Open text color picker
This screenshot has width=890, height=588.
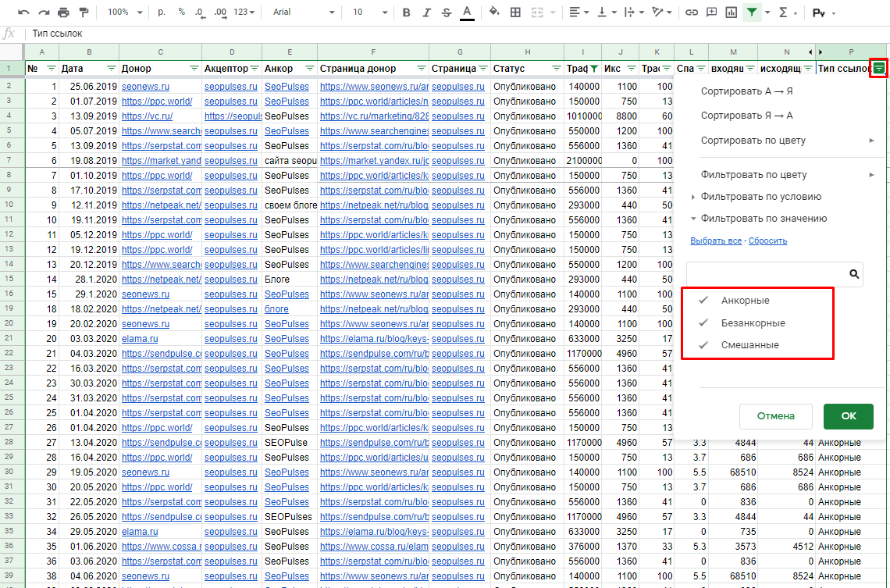(x=467, y=12)
